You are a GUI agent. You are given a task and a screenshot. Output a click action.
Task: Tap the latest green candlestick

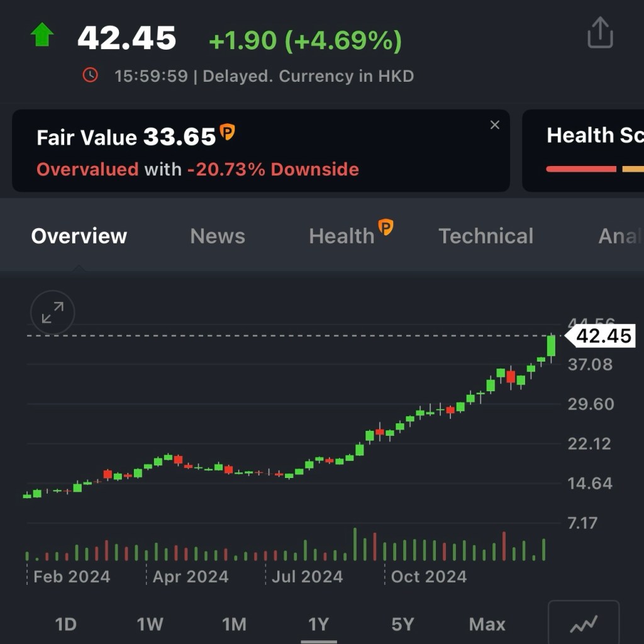[552, 346]
